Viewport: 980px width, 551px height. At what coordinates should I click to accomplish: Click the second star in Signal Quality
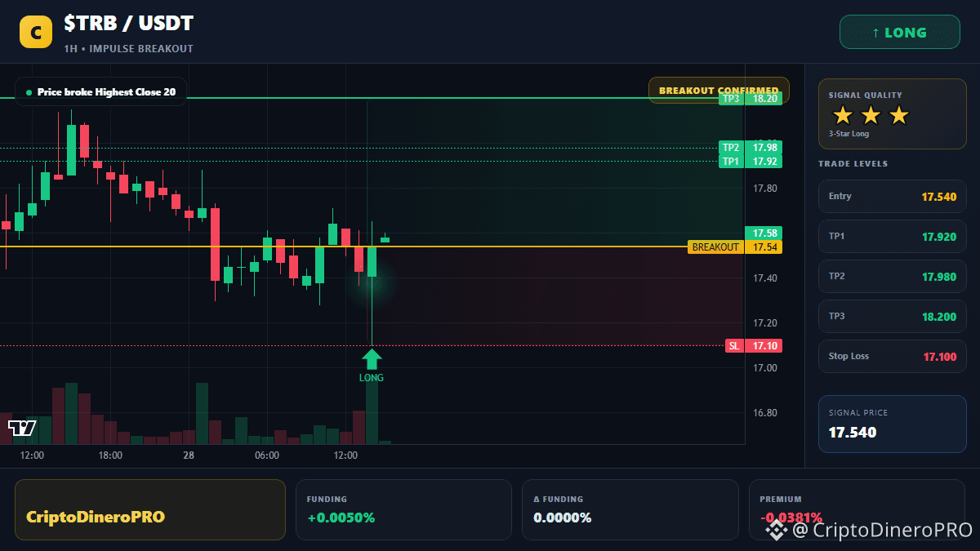tap(871, 116)
